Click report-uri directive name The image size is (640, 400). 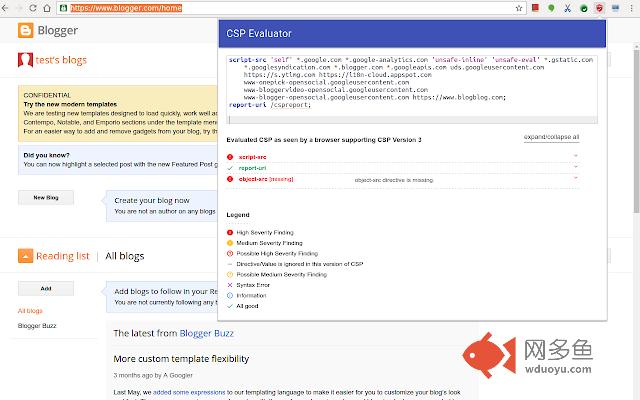(252, 168)
